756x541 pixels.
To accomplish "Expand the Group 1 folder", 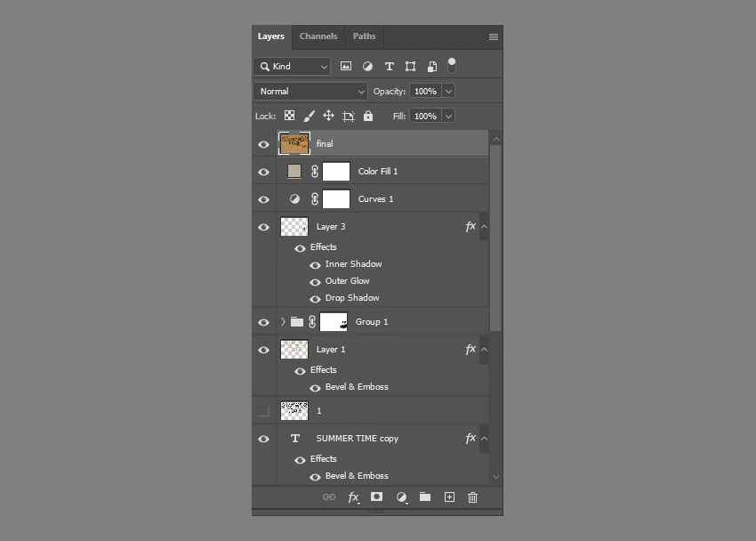I will (x=282, y=321).
